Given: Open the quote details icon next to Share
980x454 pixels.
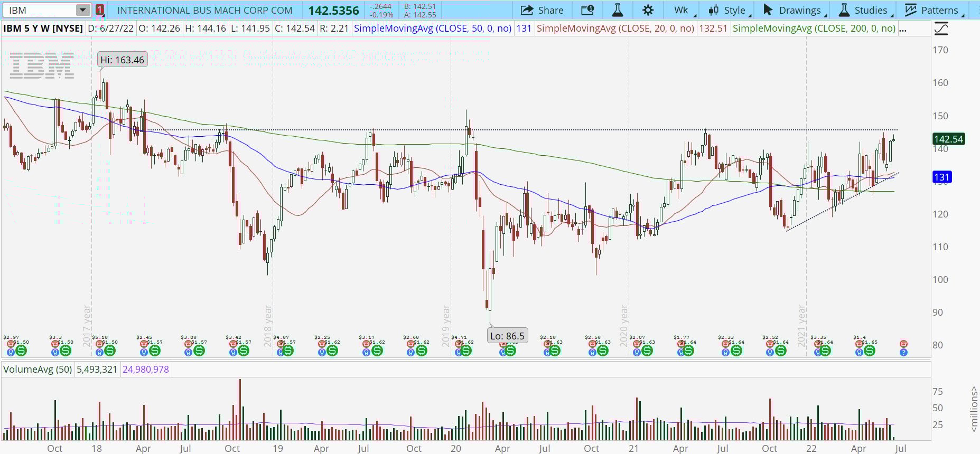Looking at the screenshot, I should tap(587, 10).
